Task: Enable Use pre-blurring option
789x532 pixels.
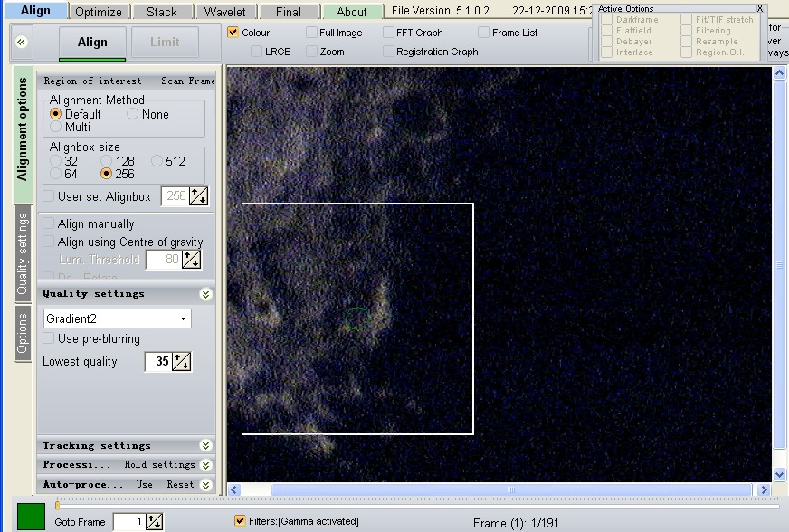Action: click(49, 338)
